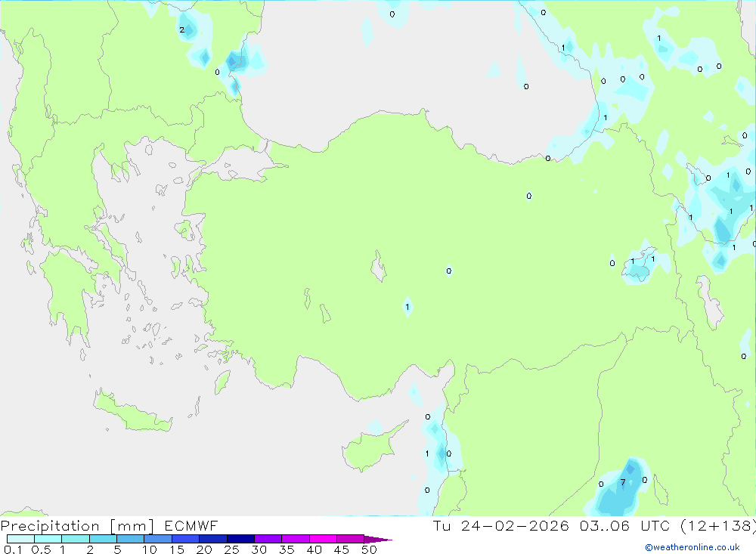Click the legend label "0.1"
Viewport: 756px width, 554px height.
pyautogui.click(x=13, y=549)
